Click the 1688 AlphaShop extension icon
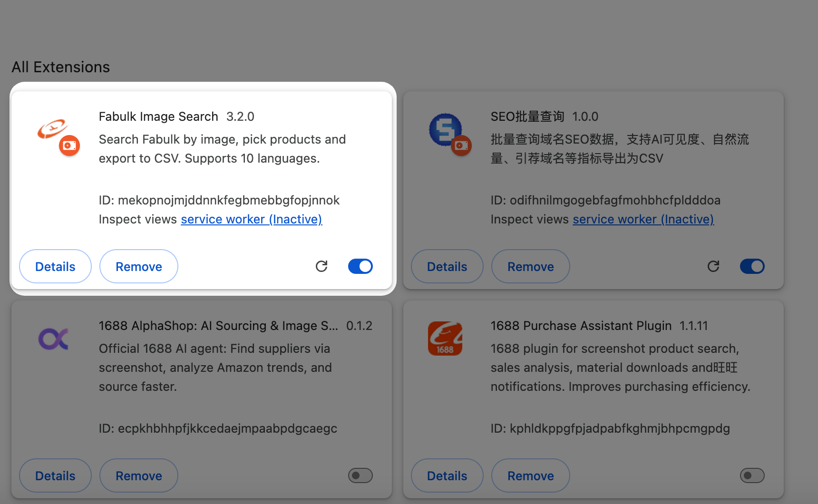 (53, 339)
